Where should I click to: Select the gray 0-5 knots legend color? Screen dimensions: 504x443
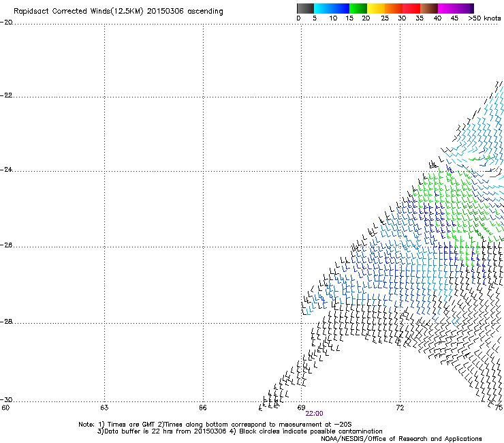click(305, 8)
